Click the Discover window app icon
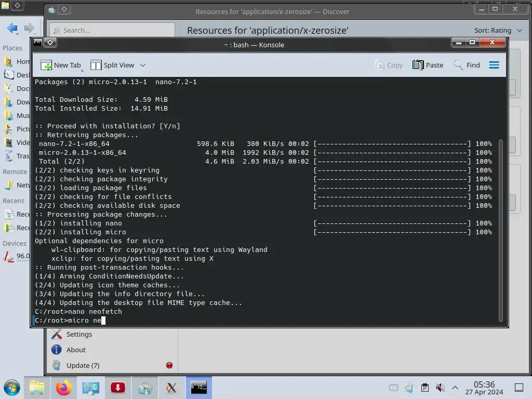 click(x=51, y=10)
